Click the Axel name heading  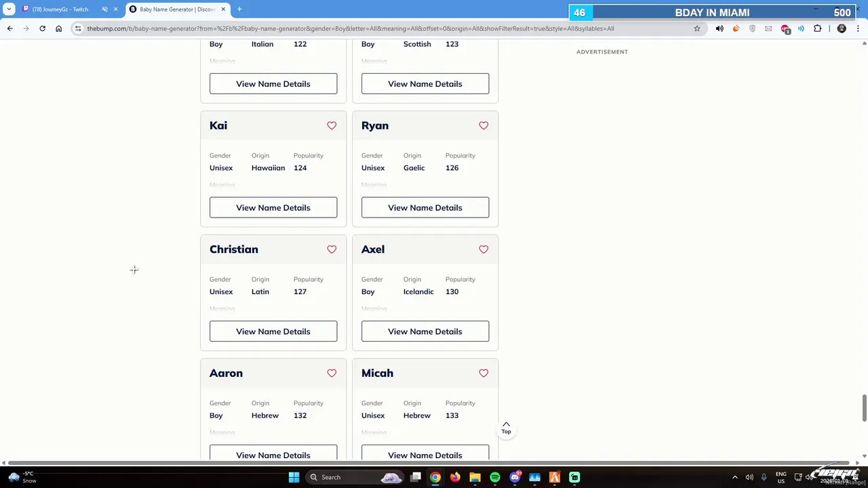373,249
